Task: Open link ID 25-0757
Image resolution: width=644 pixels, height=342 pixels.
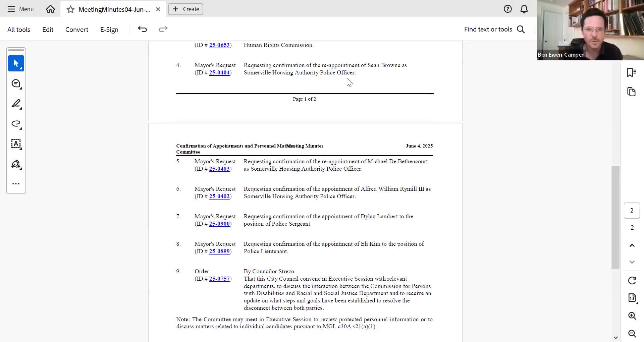Action: pyautogui.click(x=219, y=279)
